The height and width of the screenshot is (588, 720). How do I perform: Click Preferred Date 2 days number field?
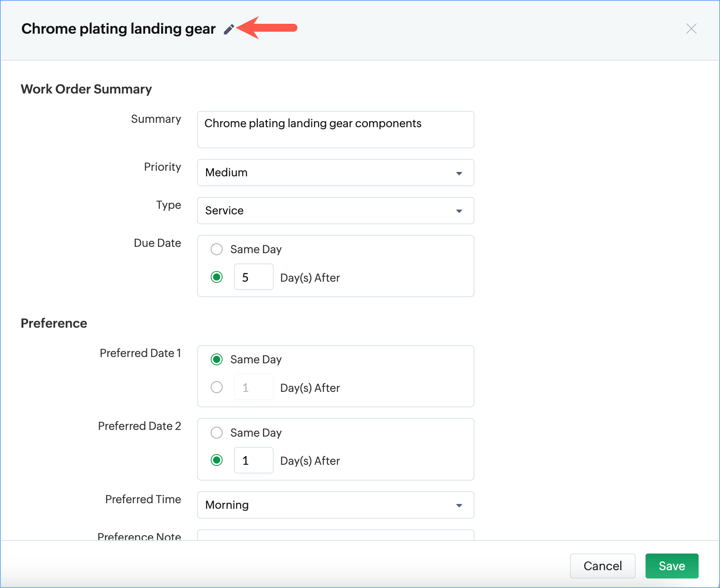pos(253,460)
